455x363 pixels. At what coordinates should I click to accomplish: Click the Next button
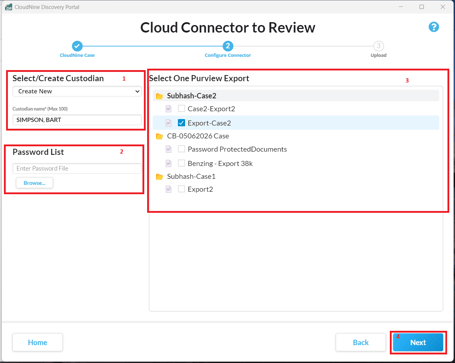(x=418, y=342)
